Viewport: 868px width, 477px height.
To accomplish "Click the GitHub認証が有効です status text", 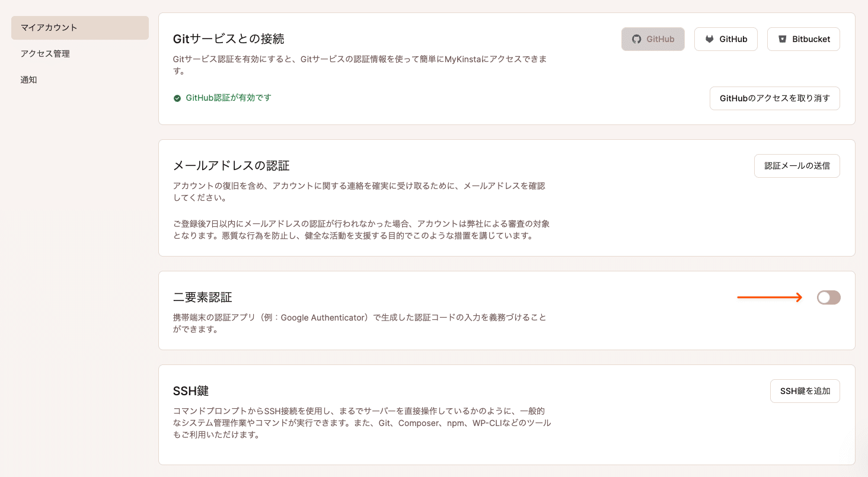I will pyautogui.click(x=228, y=98).
